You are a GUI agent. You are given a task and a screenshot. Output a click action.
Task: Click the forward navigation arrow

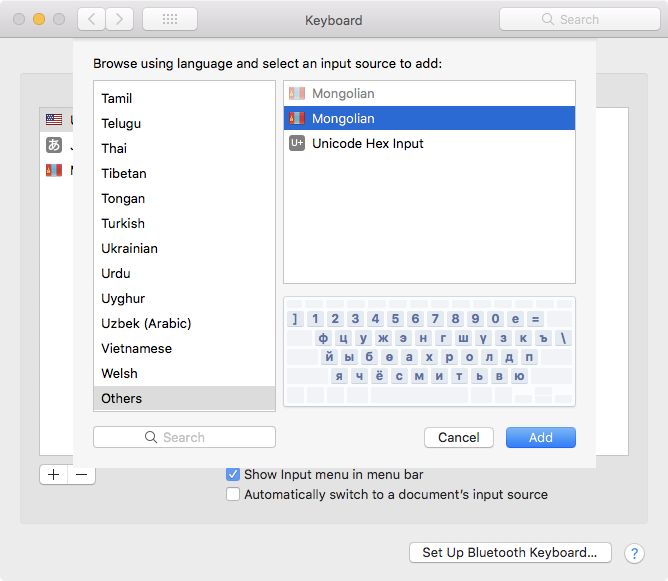click(120, 19)
